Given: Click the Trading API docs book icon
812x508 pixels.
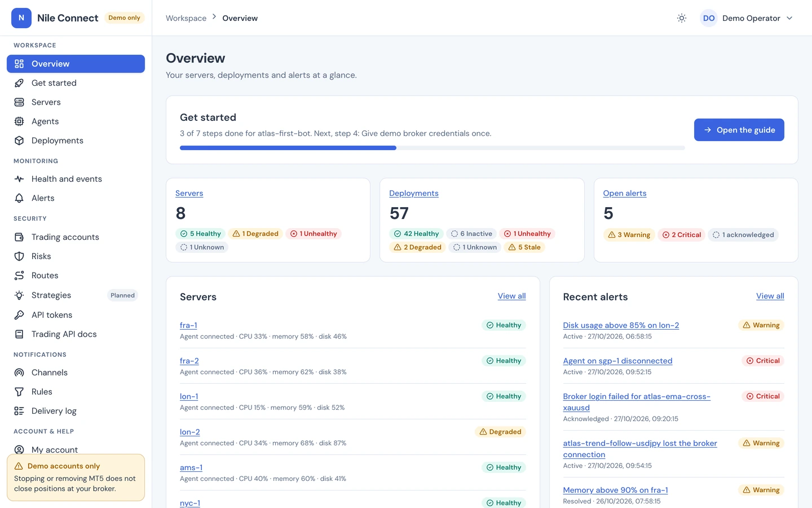Looking at the screenshot, I should (x=19, y=334).
